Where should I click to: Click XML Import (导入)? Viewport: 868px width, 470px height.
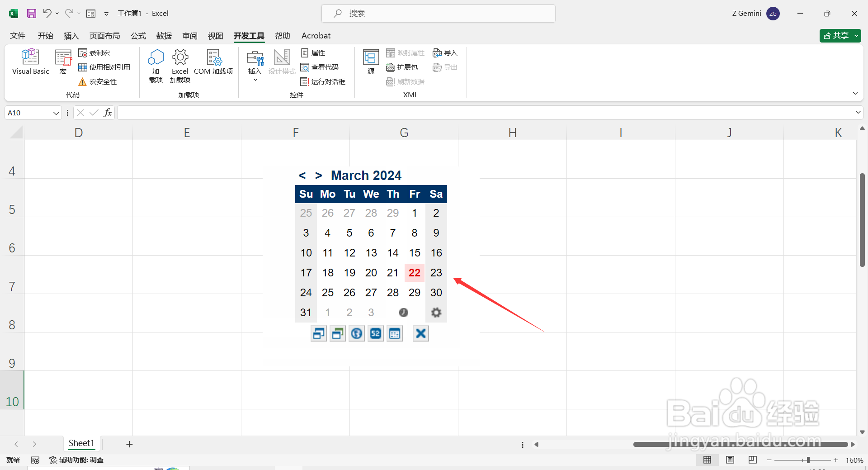coord(445,53)
